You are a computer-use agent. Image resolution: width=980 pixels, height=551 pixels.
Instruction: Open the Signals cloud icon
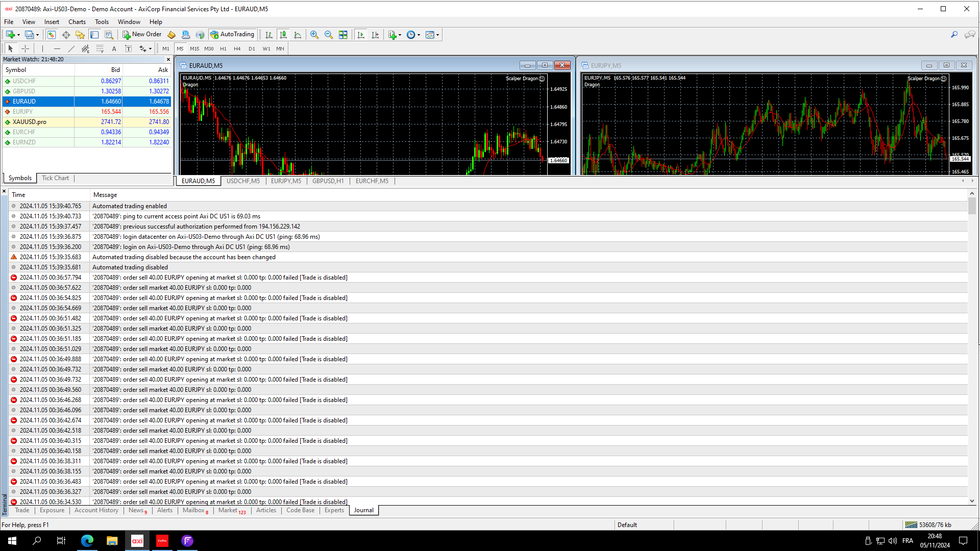click(x=186, y=35)
